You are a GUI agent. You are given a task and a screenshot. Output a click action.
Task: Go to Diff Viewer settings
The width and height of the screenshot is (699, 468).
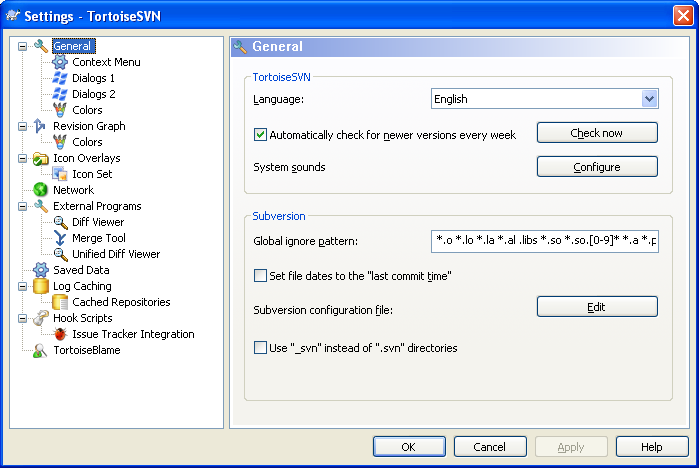pos(98,222)
